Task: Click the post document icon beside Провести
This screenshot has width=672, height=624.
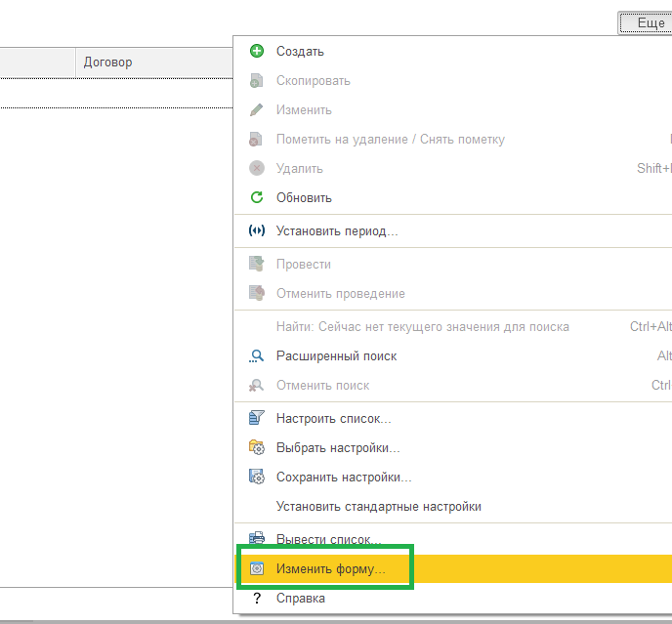Action: [x=256, y=264]
